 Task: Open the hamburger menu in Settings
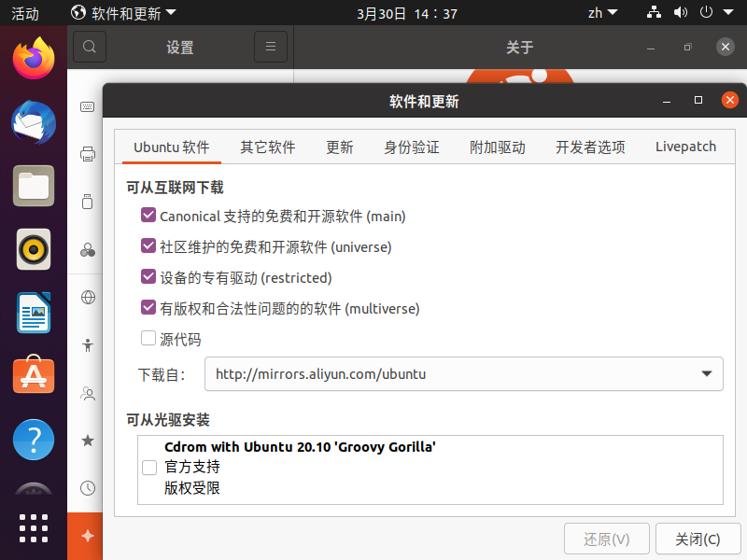click(x=271, y=47)
